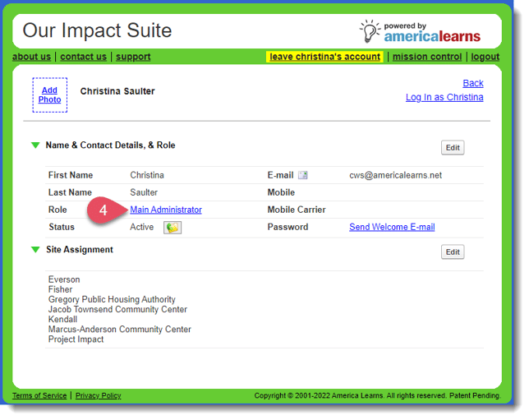Open Terms of Service in footer
The width and height of the screenshot is (529, 420).
click(x=39, y=395)
